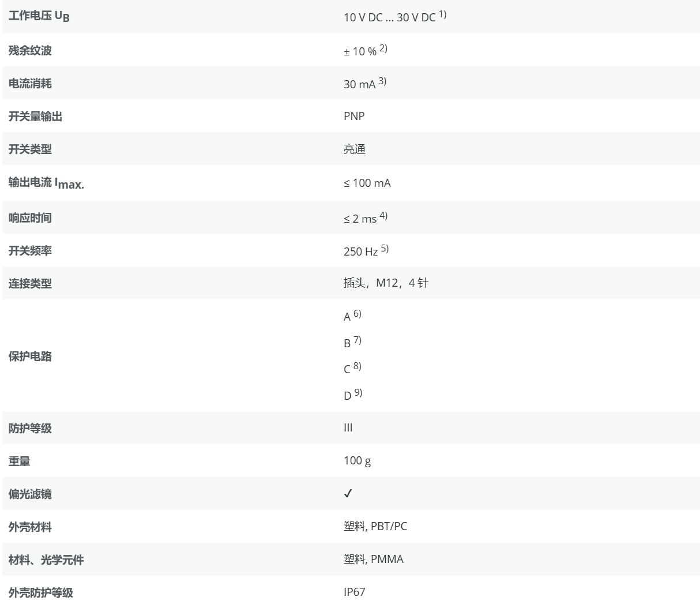
Task: Click the 防护等级 value III
Action: coord(348,427)
